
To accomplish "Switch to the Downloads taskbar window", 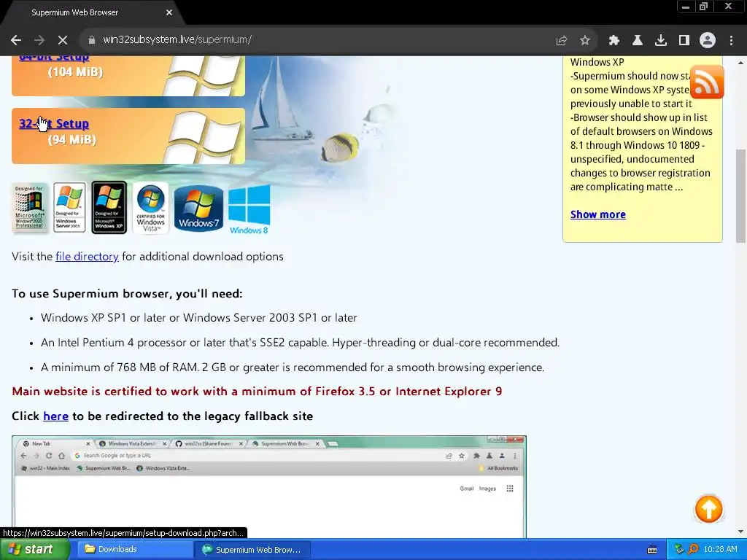I will point(133,550).
